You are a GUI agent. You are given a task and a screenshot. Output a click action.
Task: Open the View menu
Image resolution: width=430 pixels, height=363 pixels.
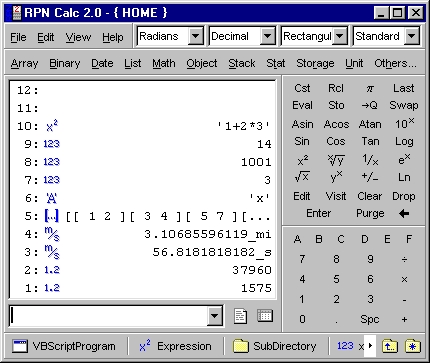78,37
